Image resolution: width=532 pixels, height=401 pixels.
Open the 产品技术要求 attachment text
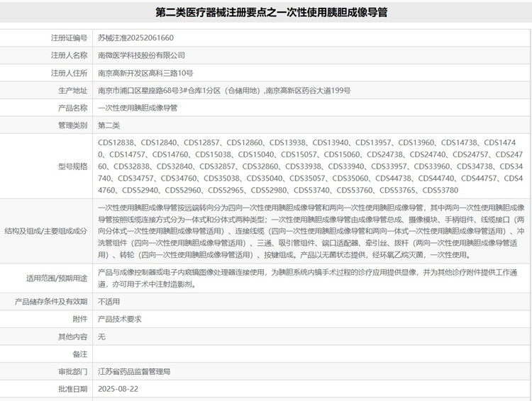pyautogui.click(x=119, y=319)
